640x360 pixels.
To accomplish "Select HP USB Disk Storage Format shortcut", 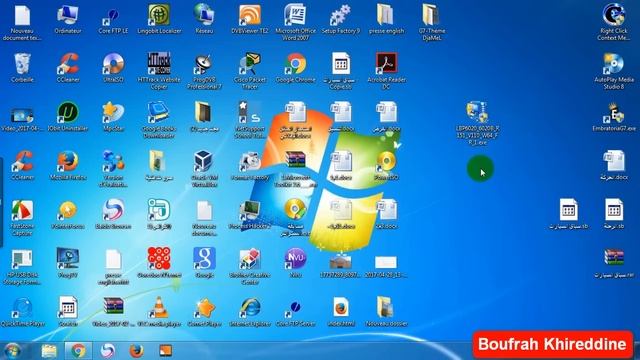I will coord(22,267).
